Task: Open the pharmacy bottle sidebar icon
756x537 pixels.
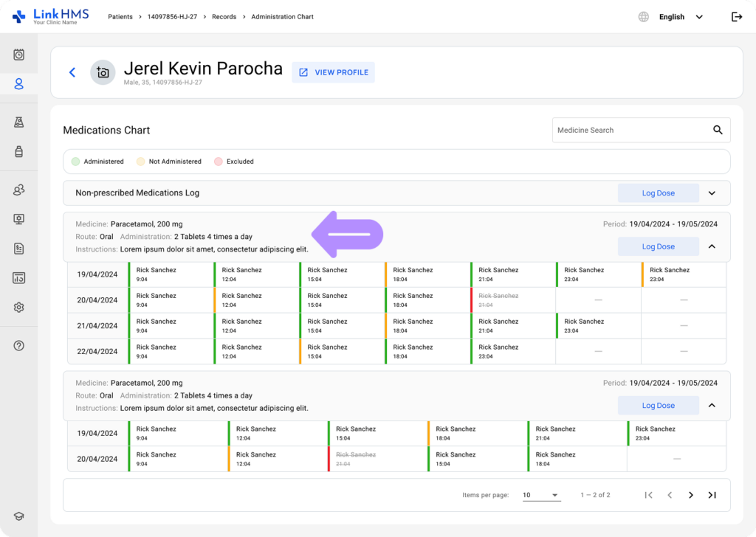Action: click(x=19, y=151)
